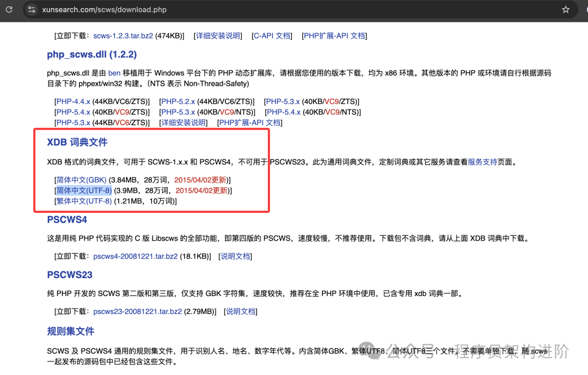Click the red 2015/04/02更新 text on GBK row
This screenshot has width=588, height=375.
pyautogui.click(x=200, y=180)
